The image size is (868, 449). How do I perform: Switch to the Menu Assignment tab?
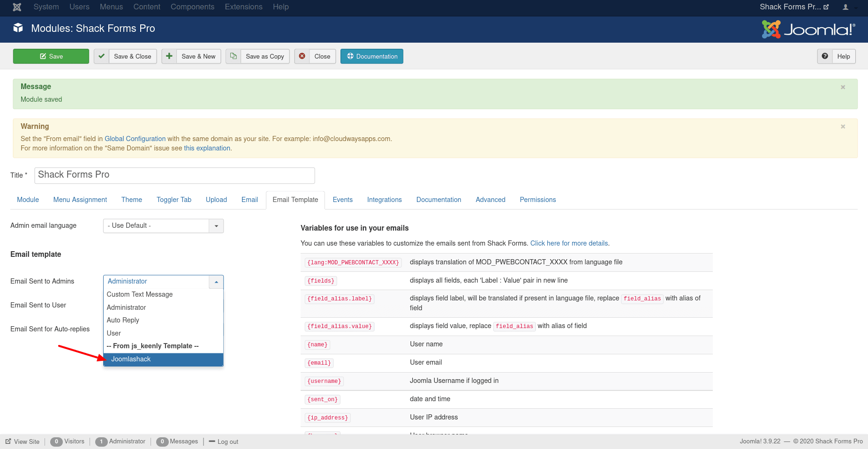(80, 200)
